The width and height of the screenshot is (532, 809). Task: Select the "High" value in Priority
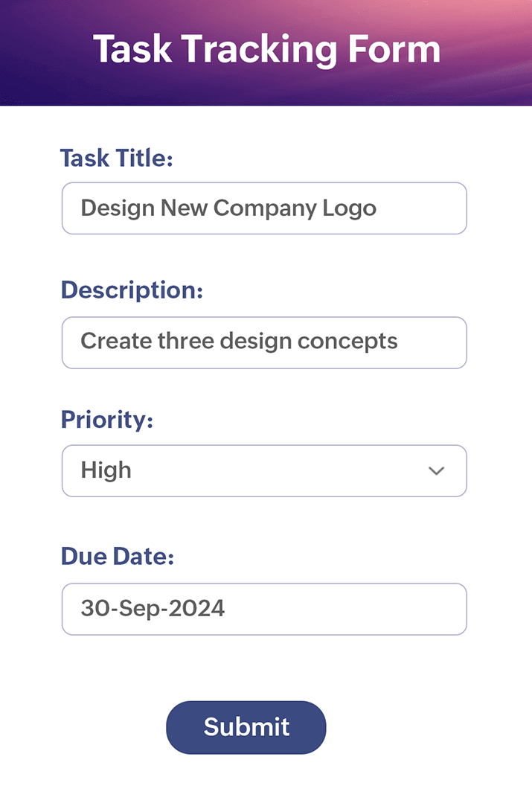click(106, 470)
